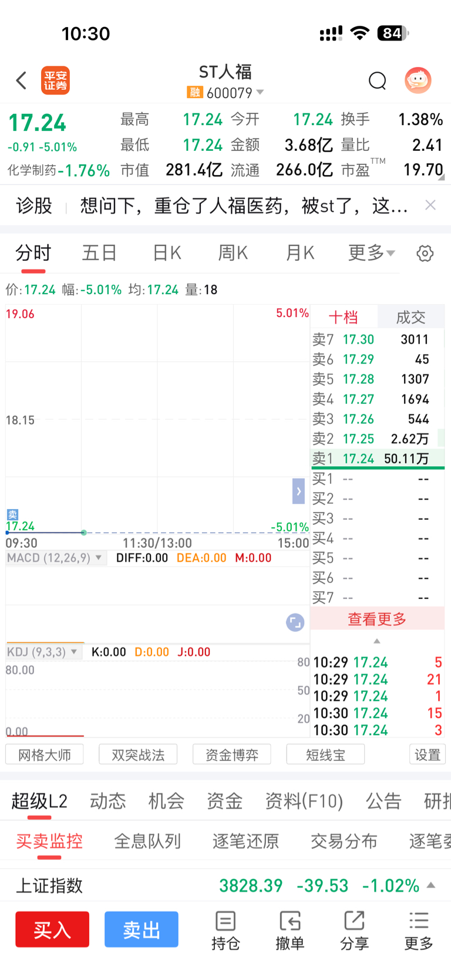451x980 pixels.
Task: Open KDJ (9,3,3) indicator dropdown
Action: tap(44, 652)
